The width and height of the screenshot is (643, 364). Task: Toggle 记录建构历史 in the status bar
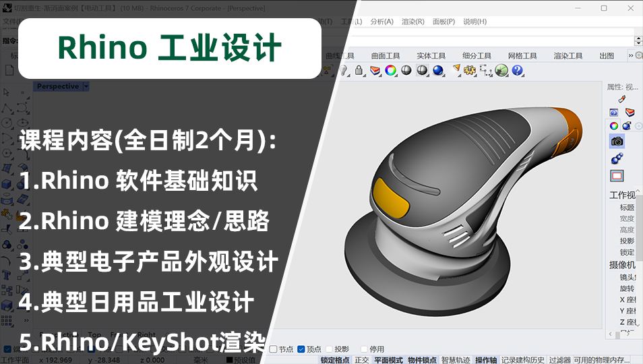(x=523, y=360)
